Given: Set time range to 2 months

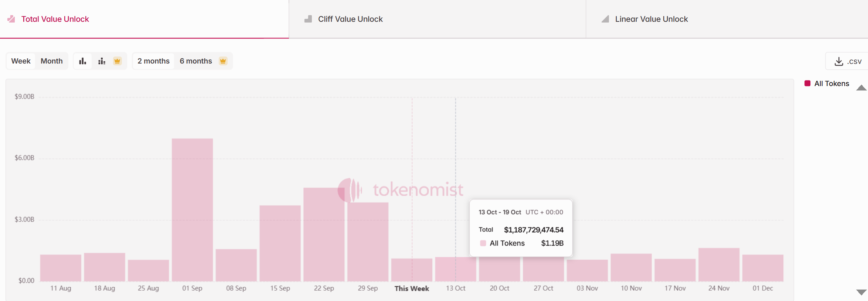Looking at the screenshot, I should [153, 61].
